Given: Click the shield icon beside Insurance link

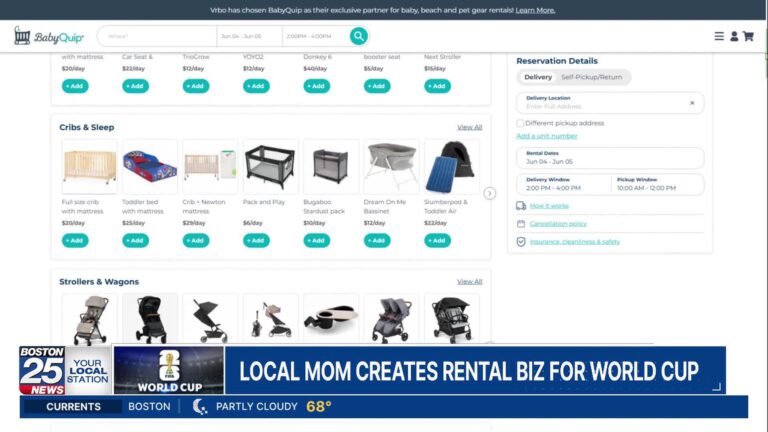Looking at the screenshot, I should point(521,241).
